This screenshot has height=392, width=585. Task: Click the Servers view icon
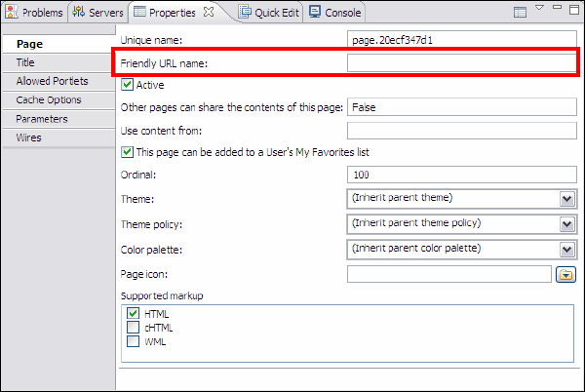pyautogui.click(x=79, y=13)
